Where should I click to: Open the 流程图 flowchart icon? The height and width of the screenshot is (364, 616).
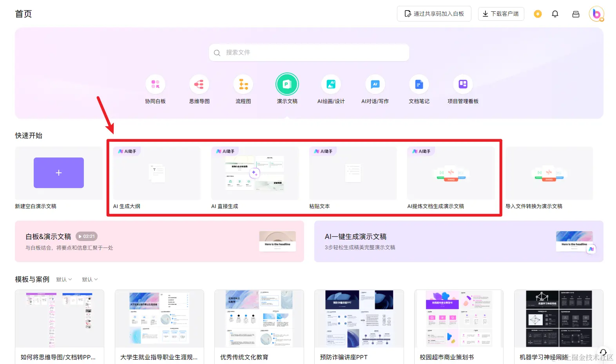tap(243, 84)
